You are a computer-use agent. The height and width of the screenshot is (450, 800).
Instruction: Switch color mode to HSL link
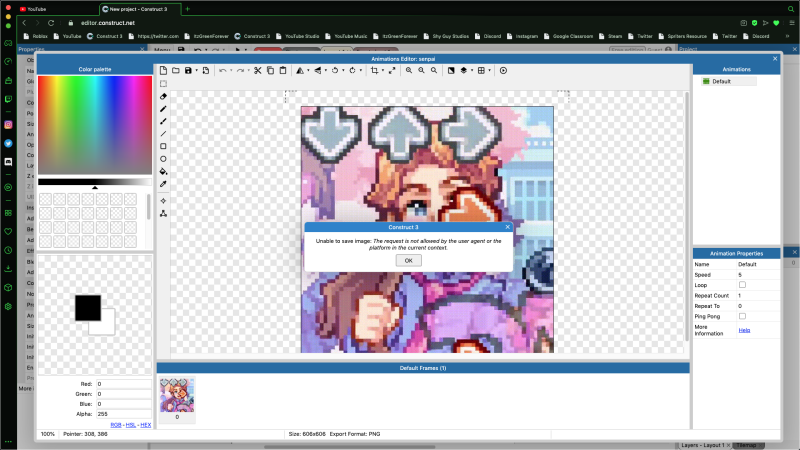(x=131, y=425)
